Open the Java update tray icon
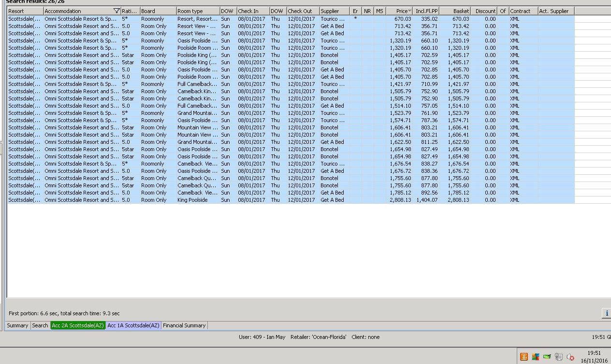 point(524,357)
